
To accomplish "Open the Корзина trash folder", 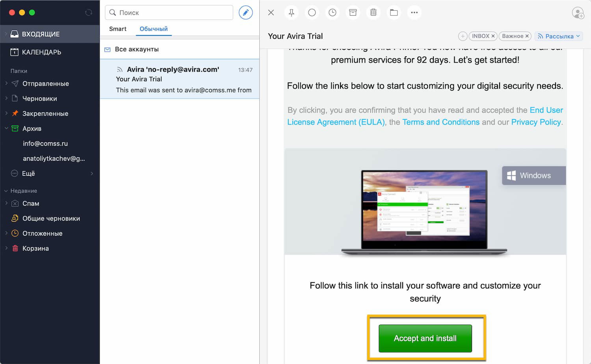I will (x=35, y=248).
